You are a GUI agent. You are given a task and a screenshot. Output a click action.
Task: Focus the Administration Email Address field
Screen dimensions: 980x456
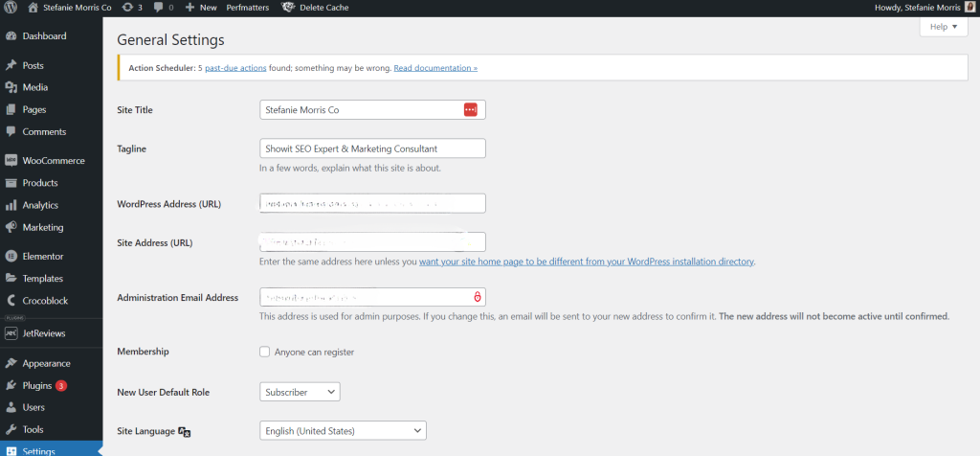[x=372, y=297]
